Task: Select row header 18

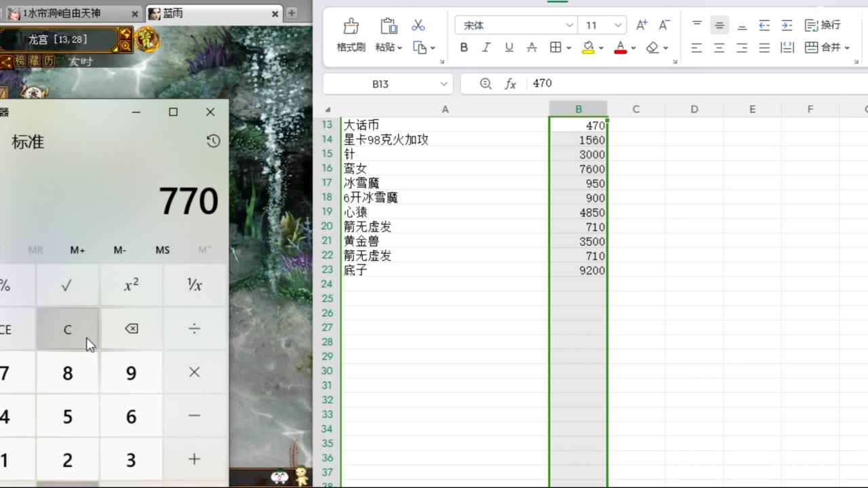Action: tap(328, 197)
